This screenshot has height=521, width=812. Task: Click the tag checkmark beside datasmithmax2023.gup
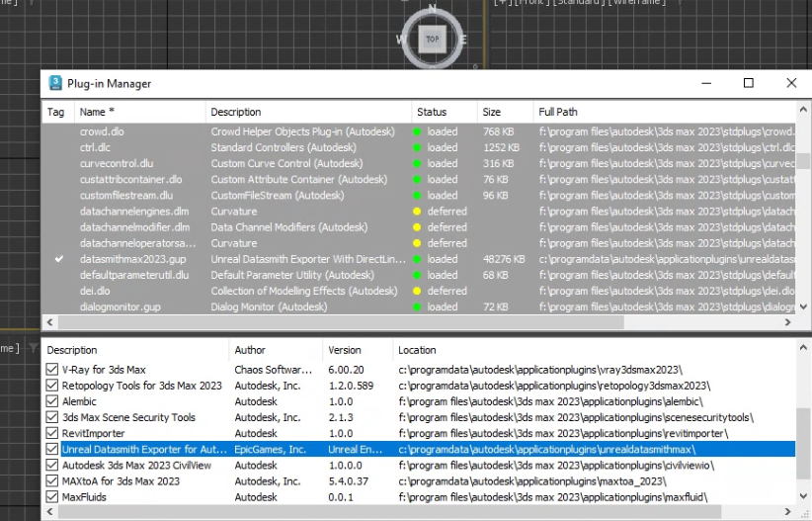click(x=59, y=259)
